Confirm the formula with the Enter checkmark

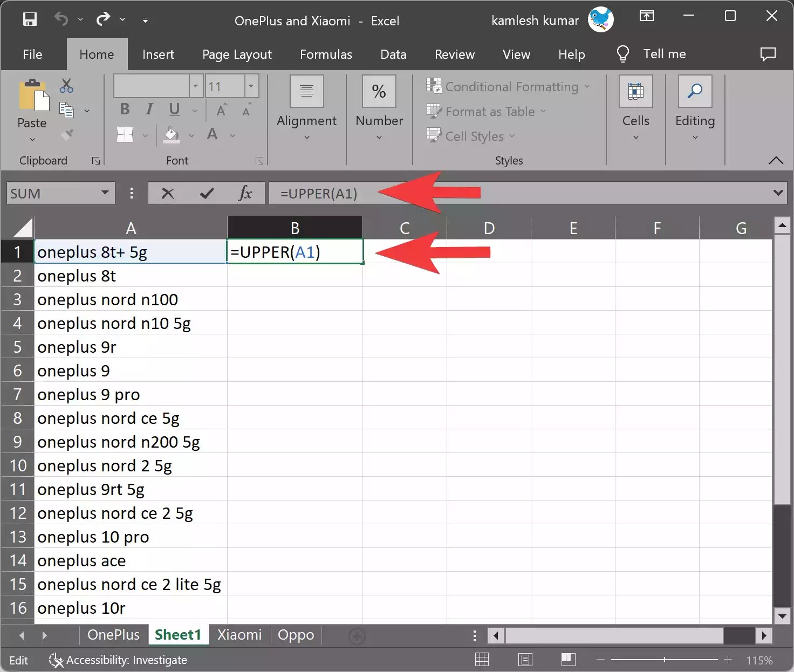tap(206, 193)
